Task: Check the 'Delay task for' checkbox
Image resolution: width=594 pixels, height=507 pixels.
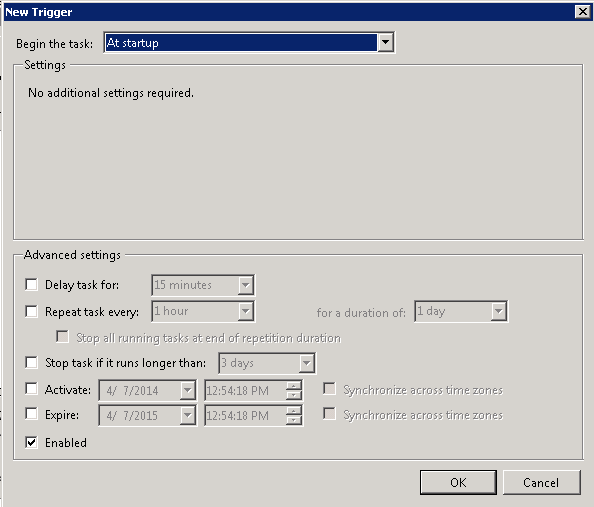Action: pyautogui.click(x=31, y=284)
